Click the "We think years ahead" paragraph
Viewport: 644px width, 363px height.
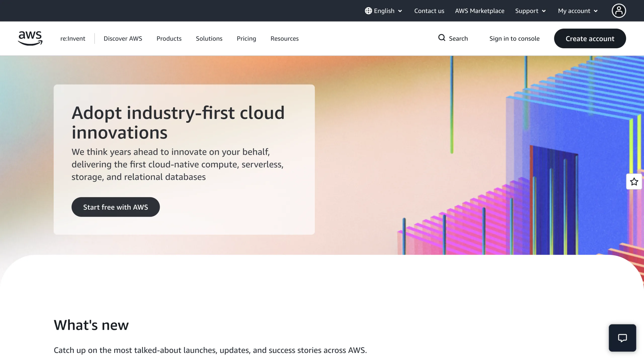pyautogui.click(x=178, y=164)
